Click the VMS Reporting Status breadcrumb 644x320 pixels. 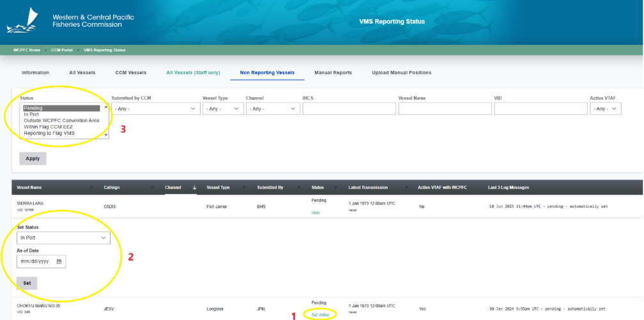coord(104,50)
